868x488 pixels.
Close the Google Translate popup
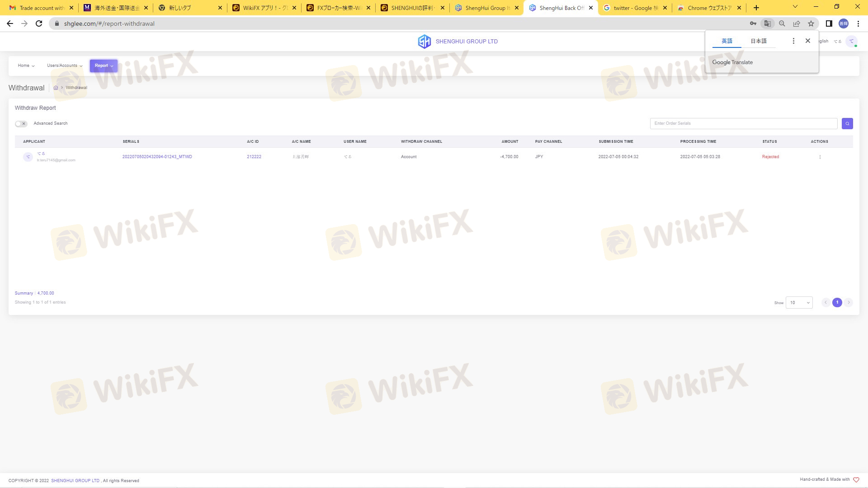click(x=808, y=41)
